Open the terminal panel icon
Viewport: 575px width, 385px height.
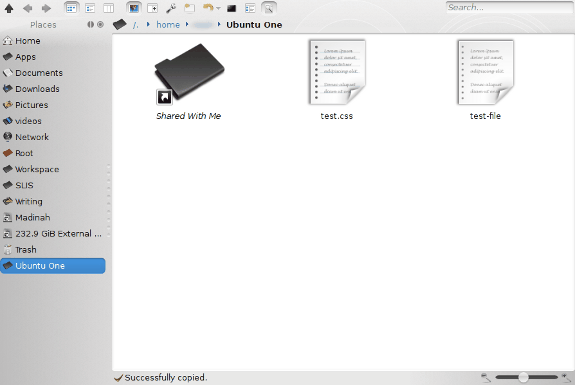[231, 8]
